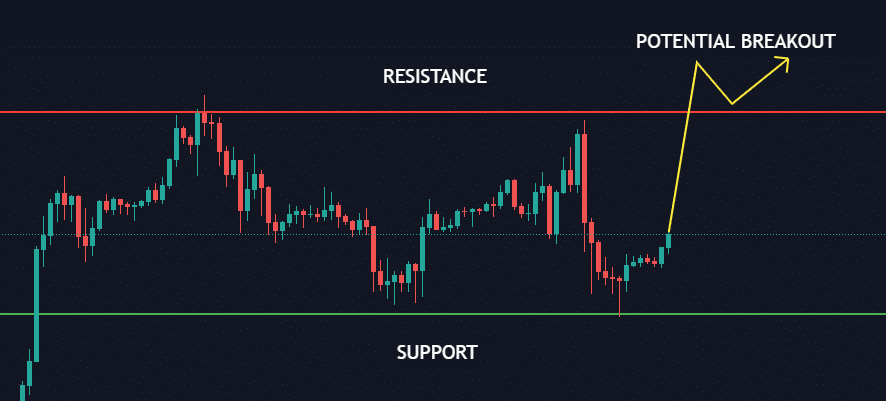Click the small red candle before the latest rally
Viewport: 886px width, 401px height.
pos(655,261)
